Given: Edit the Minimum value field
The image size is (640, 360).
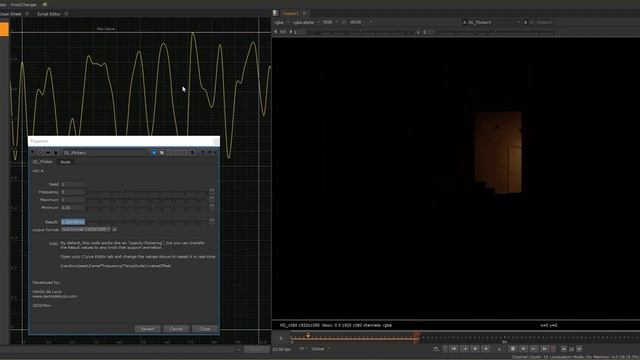Looking at the screenshot, I should point(73,208).
